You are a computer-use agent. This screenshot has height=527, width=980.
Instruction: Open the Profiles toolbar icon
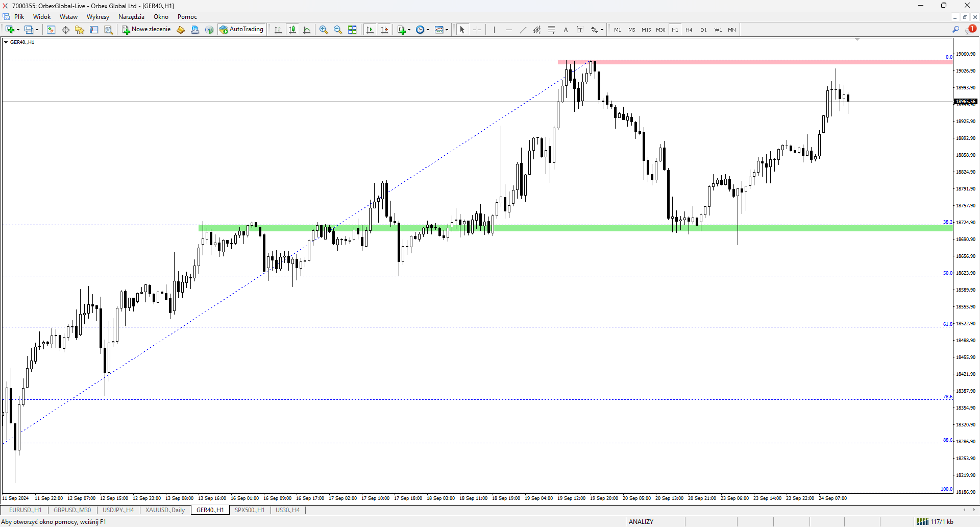(29, 30)
